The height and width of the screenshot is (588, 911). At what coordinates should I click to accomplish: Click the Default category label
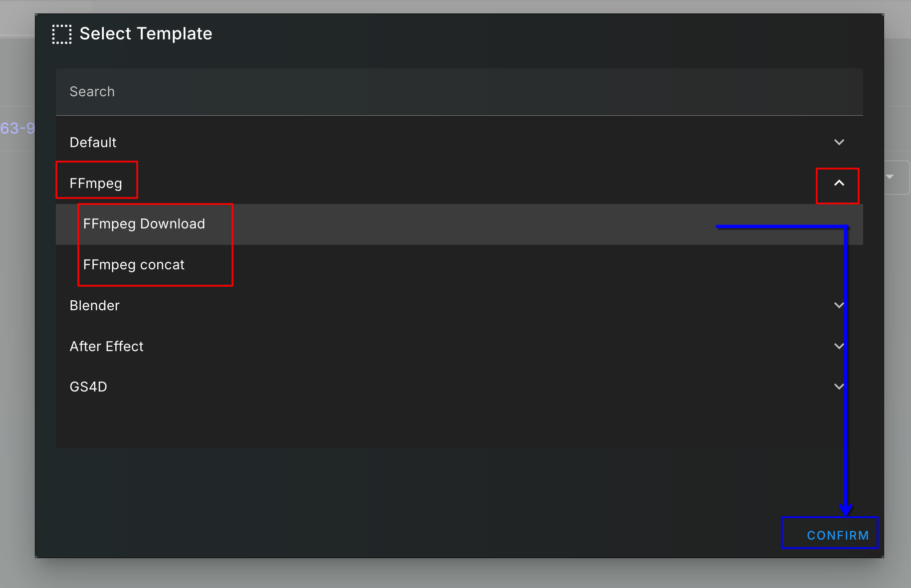[93, 143]
